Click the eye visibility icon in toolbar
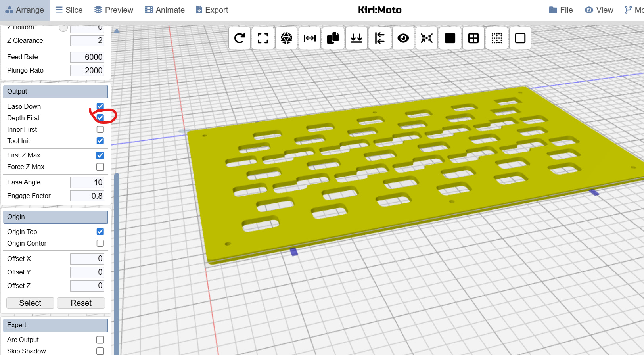 [x=403, y=38]
